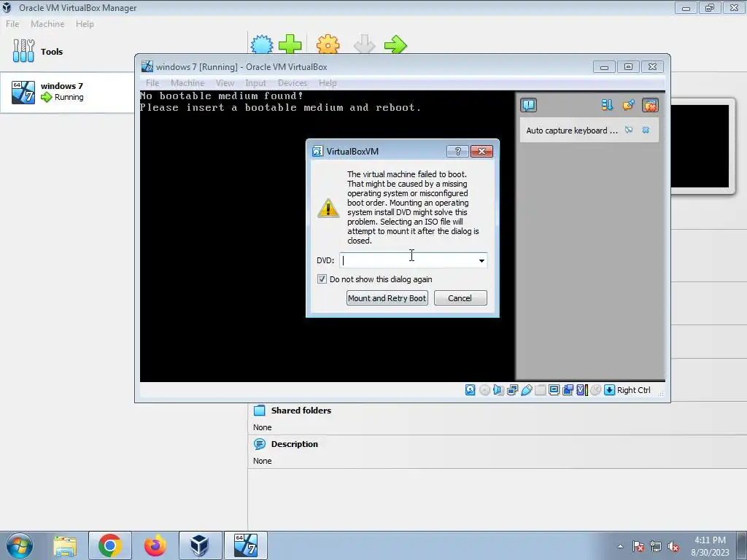Click the dialog help question-mark button
The image size is (747, 560).
[457, 152]
